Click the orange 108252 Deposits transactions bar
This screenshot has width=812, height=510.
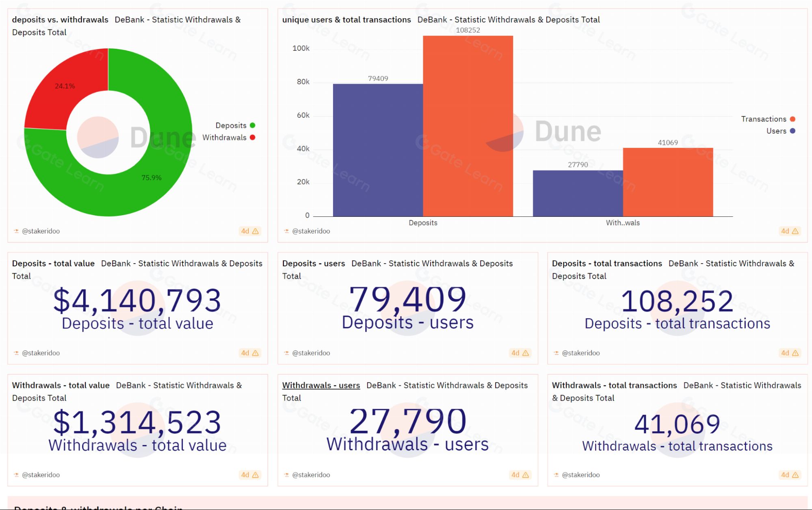click(468, 126)
